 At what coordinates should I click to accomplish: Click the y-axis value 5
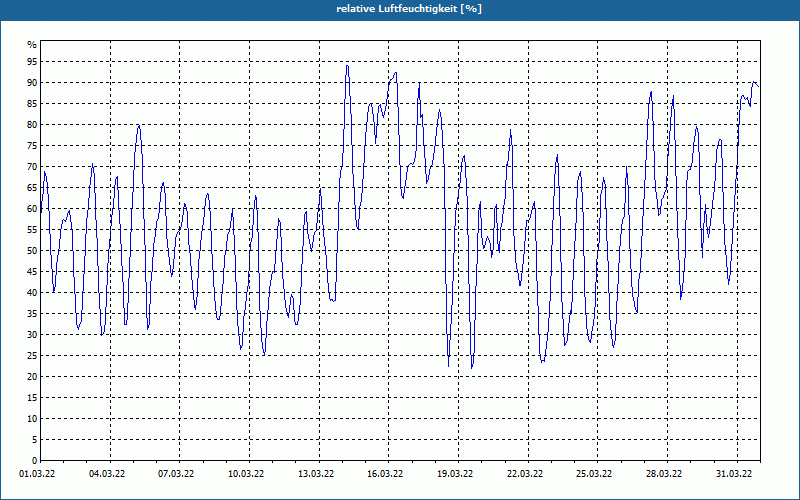click(35, 440)
